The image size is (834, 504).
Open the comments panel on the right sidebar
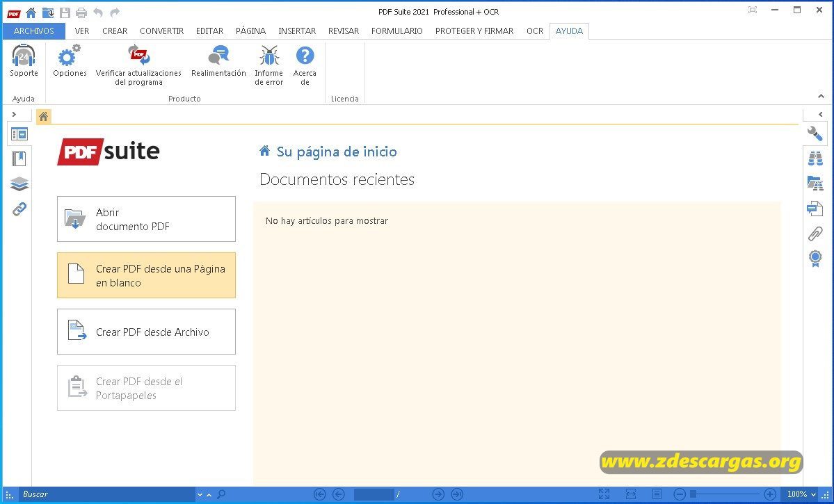[815, 209]
